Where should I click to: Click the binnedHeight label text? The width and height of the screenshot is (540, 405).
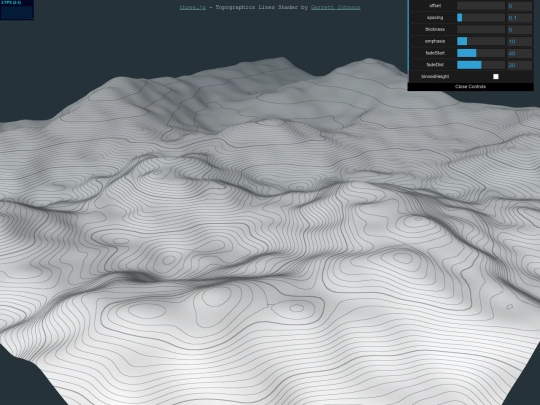click(435, 76)
